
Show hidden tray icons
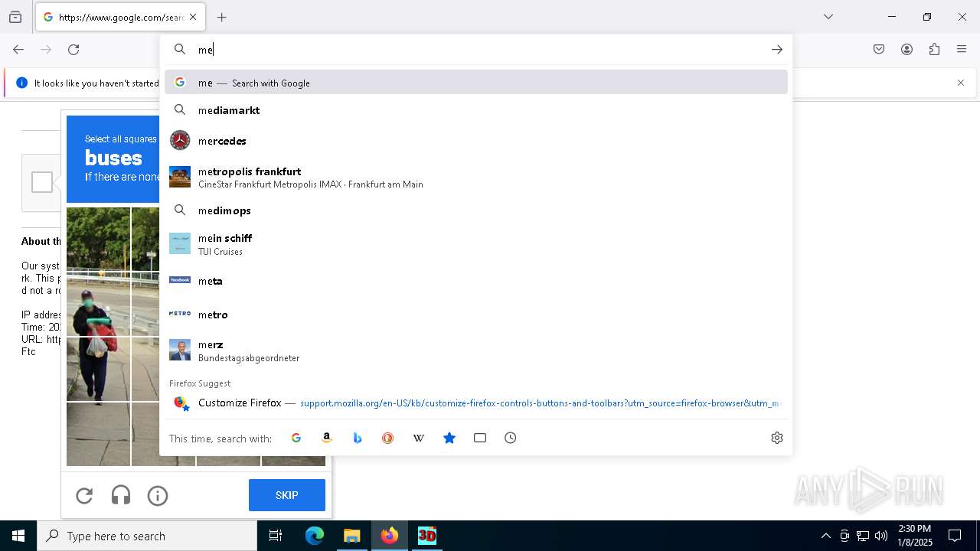(x=825, y=536)
